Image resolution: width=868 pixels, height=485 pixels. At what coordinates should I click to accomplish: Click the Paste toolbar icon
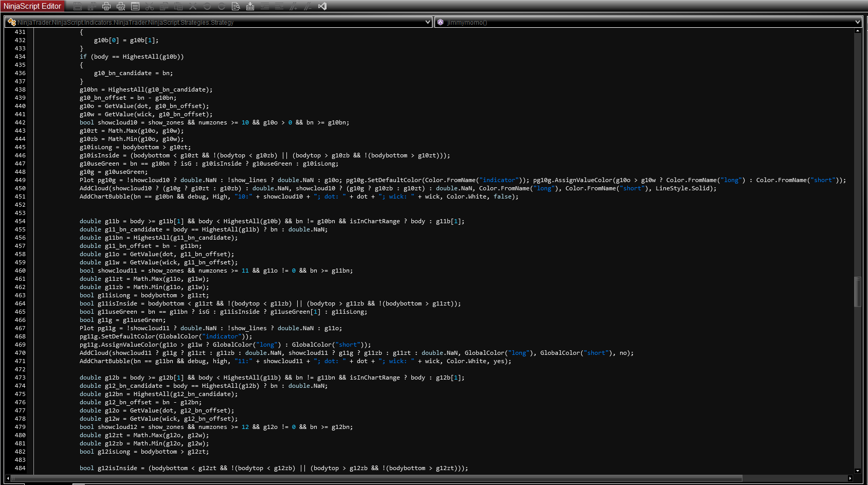pos(178,6)
